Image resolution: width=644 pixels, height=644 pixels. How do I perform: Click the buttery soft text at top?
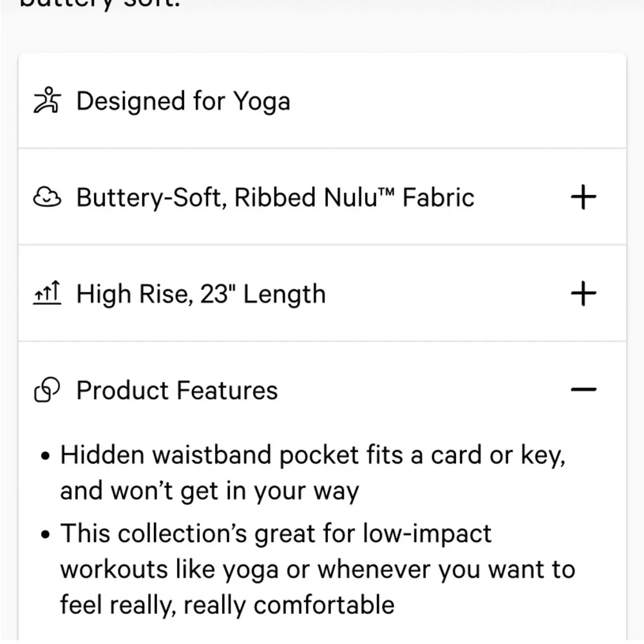click(x=97, y=5)
